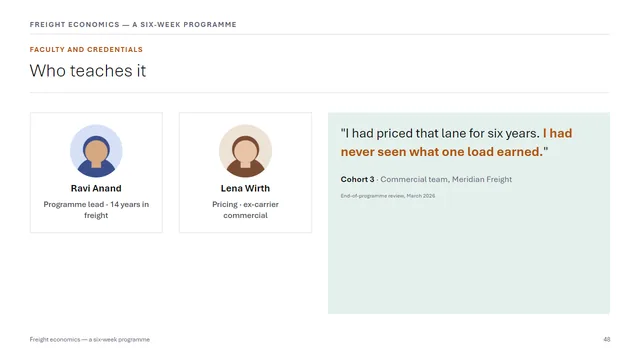Click the Lena Wirth profile card
Screen dimensions: 640x360
(x=245, y=173)
